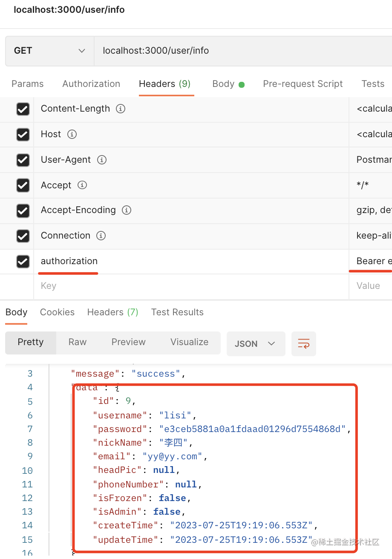Select the Preview response view
The width and height of the screenshot is (392, 559).
pyautogui.click(x=128, y=342)
